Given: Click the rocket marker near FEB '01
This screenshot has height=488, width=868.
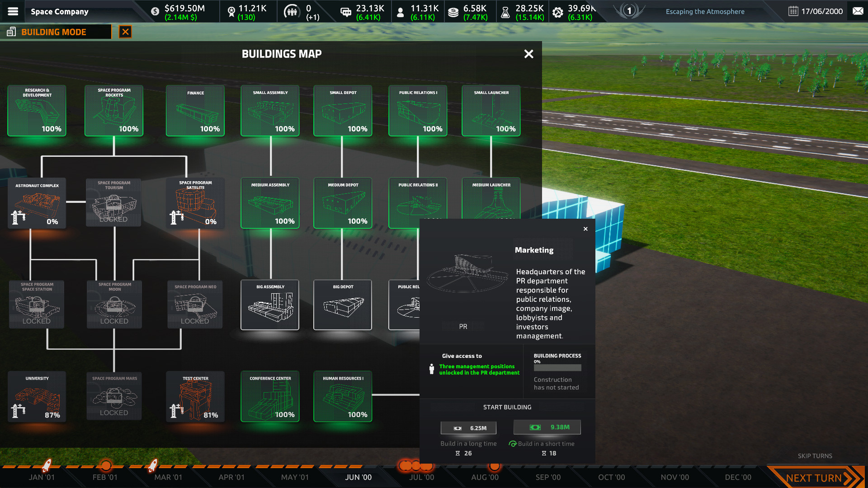Looking at the screenshot, I should coord(152,465).
